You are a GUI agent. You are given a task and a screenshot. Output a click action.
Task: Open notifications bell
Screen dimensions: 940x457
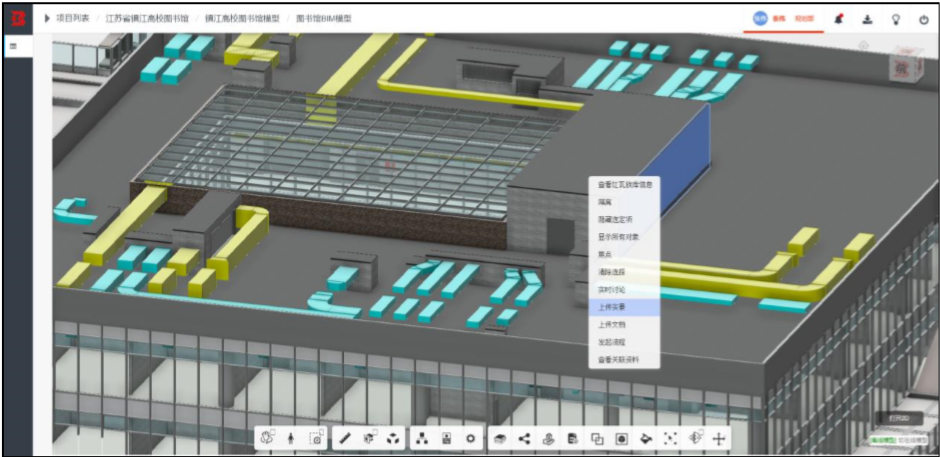(839, 19)
